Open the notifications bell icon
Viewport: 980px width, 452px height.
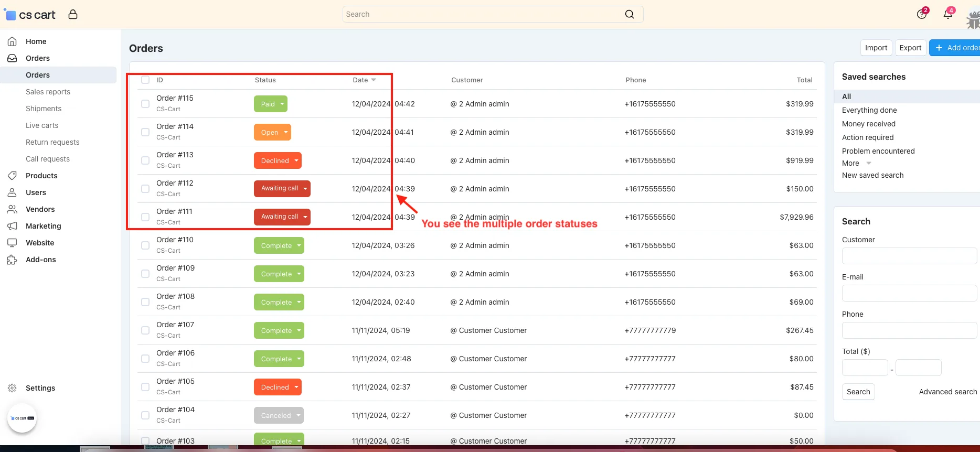coord(948,14)
